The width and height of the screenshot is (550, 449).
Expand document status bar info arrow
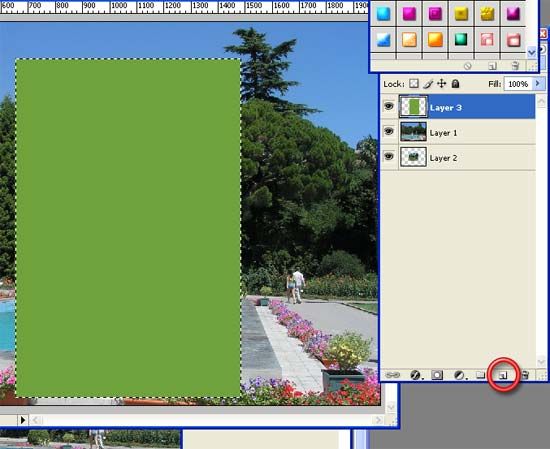(x=23, y=420)
